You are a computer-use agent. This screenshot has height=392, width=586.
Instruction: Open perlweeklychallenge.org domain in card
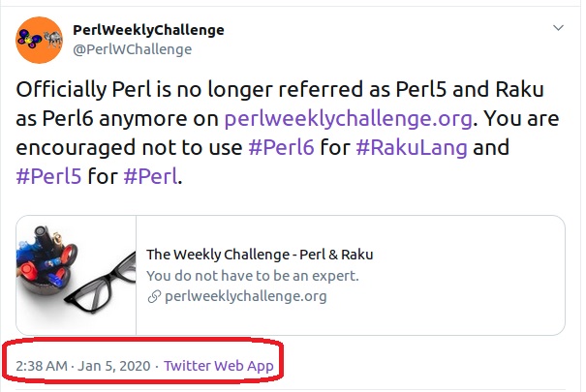(245, 296)
